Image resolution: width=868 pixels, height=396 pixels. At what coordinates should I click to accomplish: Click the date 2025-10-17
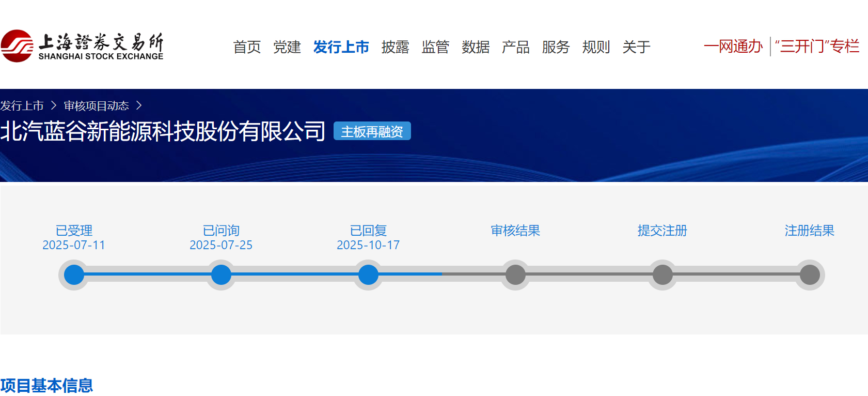coord(368,245)
